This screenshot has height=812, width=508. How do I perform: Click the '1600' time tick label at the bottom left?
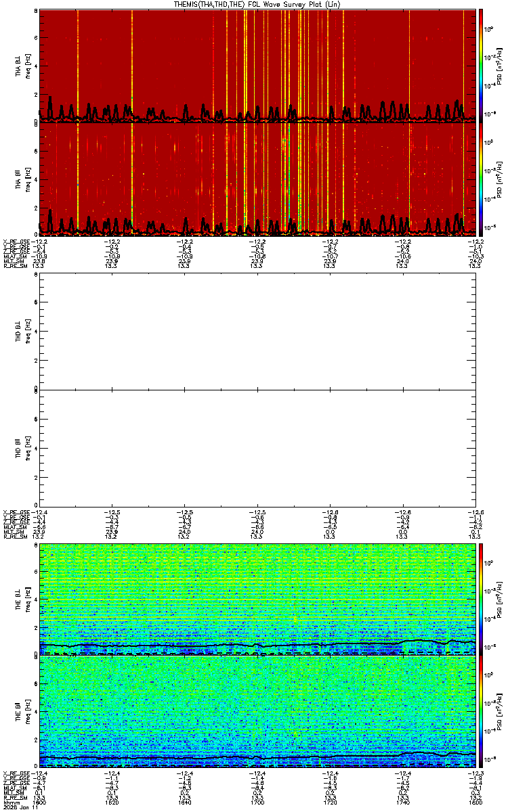pos(40,803)
